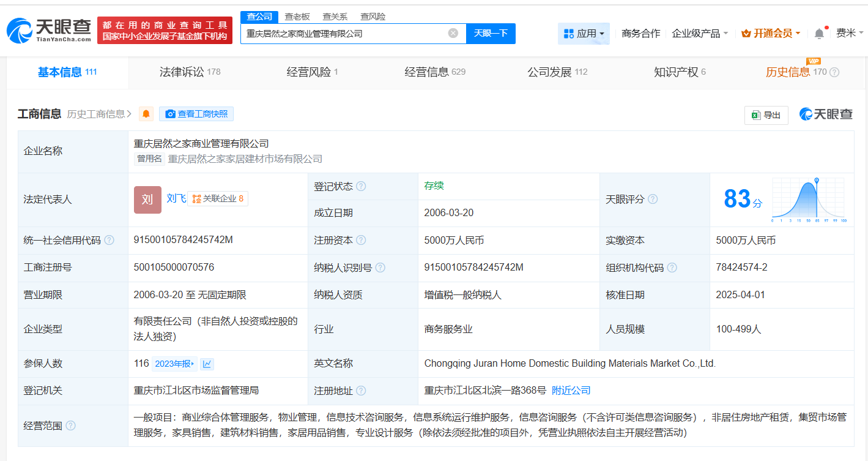The height and width of the screenshot is (461, 868).
Task: Expand 企业级产品 dropdown
Action: (x=700, y=34)
